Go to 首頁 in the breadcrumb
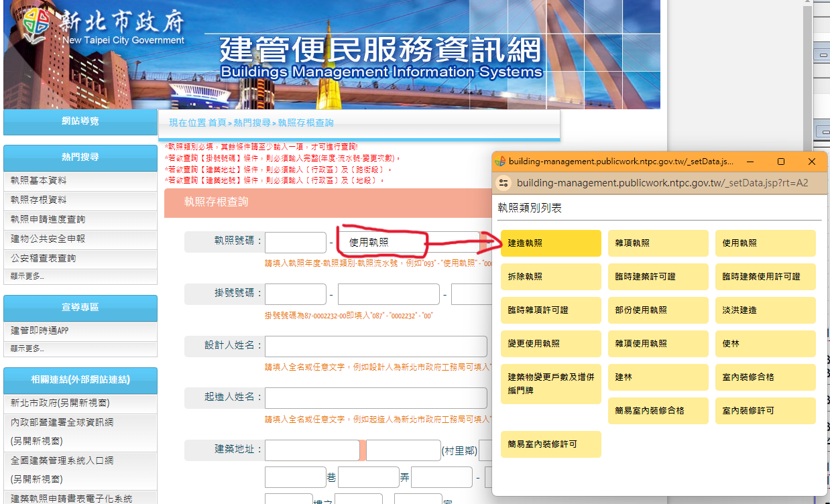 click(217, 123)
